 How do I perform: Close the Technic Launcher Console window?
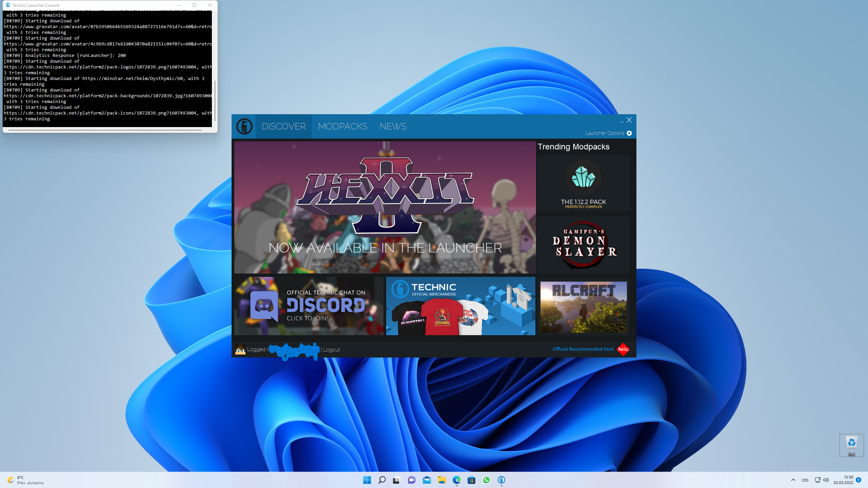[210, 5]
